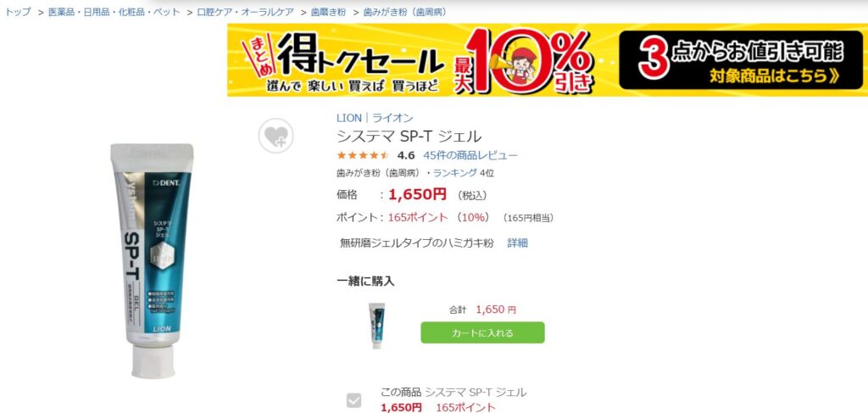Screen dimensions: 868x413
Task: Click the small product thumbnail under 一緒に購入
Action: coord(377,326)
